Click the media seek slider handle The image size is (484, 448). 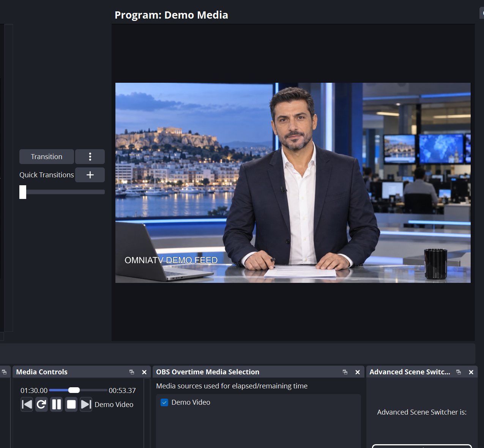point(74,390)
